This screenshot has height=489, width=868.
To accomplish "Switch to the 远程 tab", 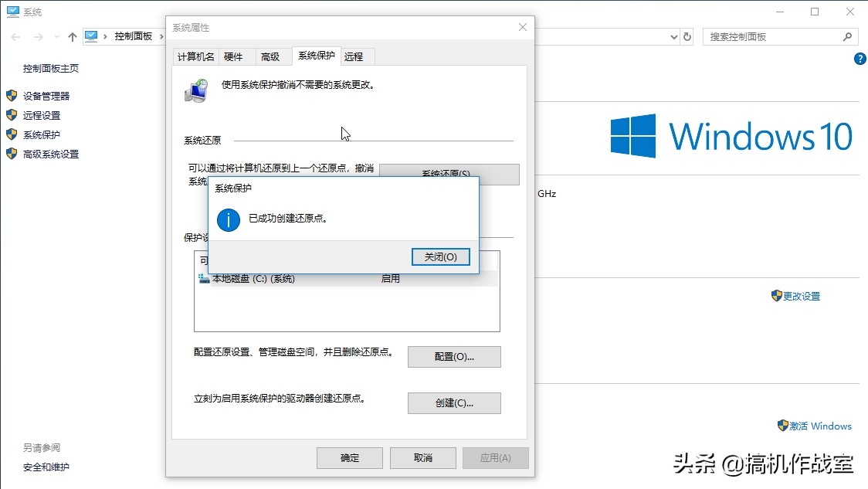I will [x=355, y=56].
